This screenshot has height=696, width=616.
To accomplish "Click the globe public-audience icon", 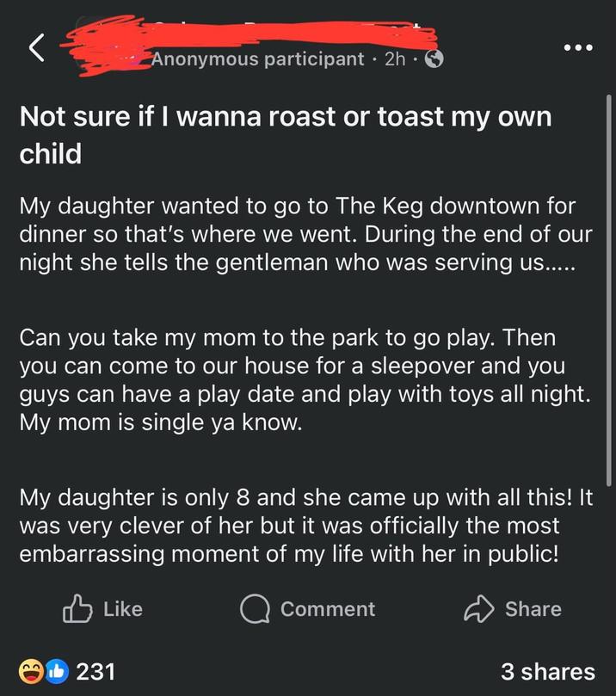I will click(x=435, y=59).
